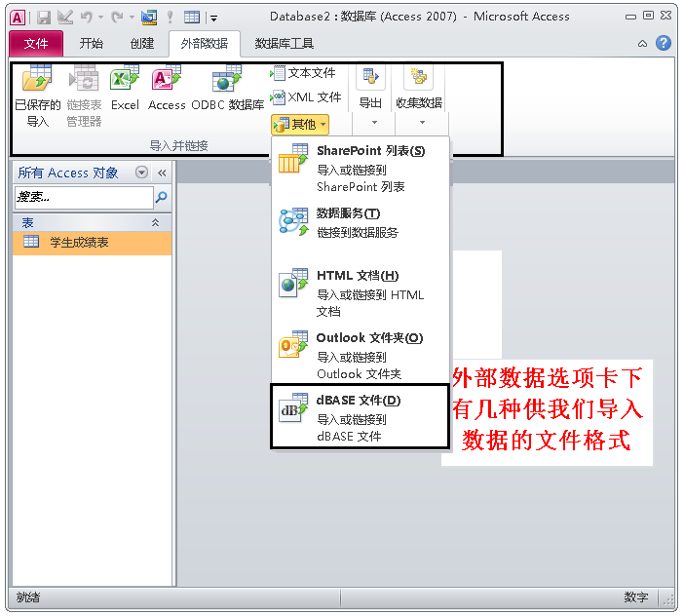Import from Excel spreadsheet
This screenshot has width=684, height=616.
[x=125, y=89]
